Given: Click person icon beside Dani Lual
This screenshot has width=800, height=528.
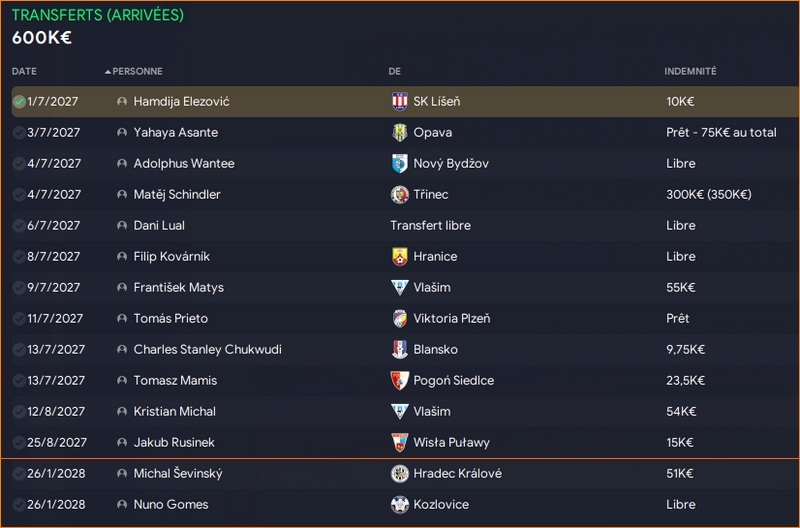Looking at the screenshot, I should (122, 226).
